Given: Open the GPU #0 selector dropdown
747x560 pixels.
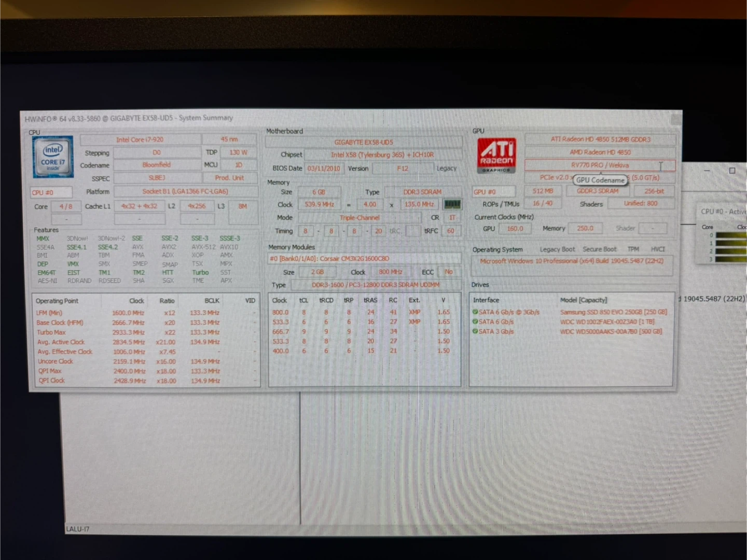Looking at the screenshot, I should (x=493, y=192).
